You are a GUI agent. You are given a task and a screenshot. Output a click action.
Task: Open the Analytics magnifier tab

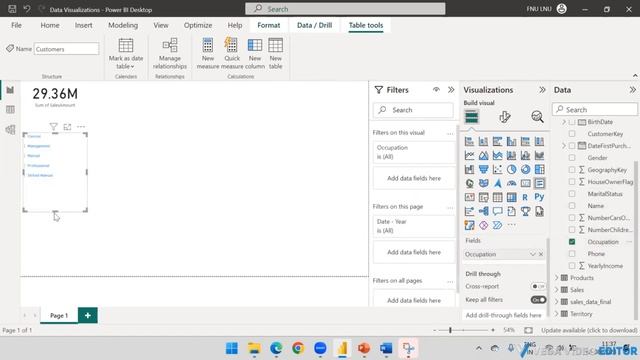(x=537, y=117)
